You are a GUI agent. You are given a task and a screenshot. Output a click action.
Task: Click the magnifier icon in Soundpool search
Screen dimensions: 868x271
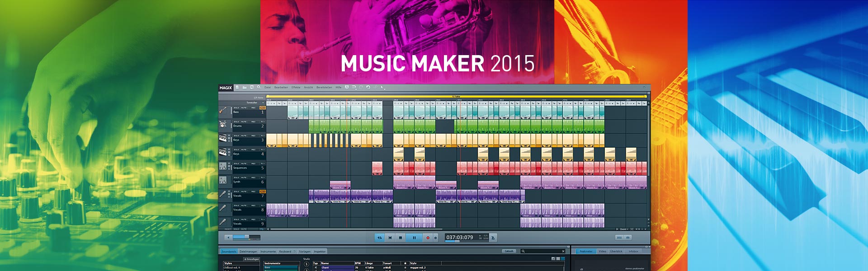(x=523, y=251)
